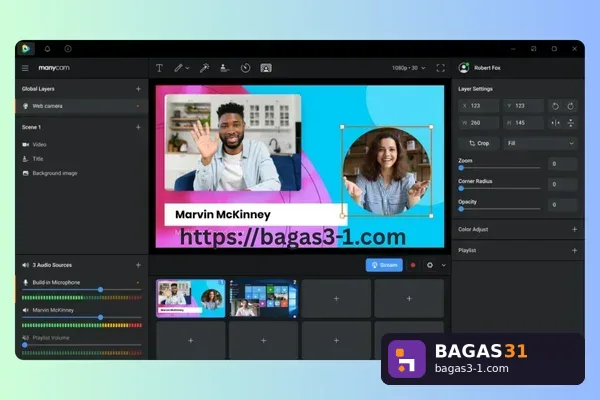Open the notifications bell icon
The height and width of the screenshot is (400, 600).
click(47, 49)
